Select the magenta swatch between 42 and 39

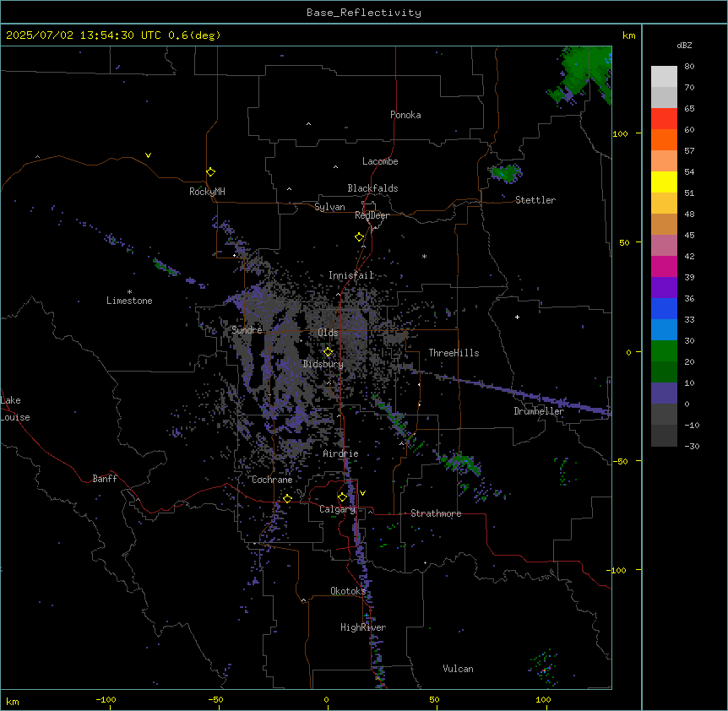click(664, 266)
